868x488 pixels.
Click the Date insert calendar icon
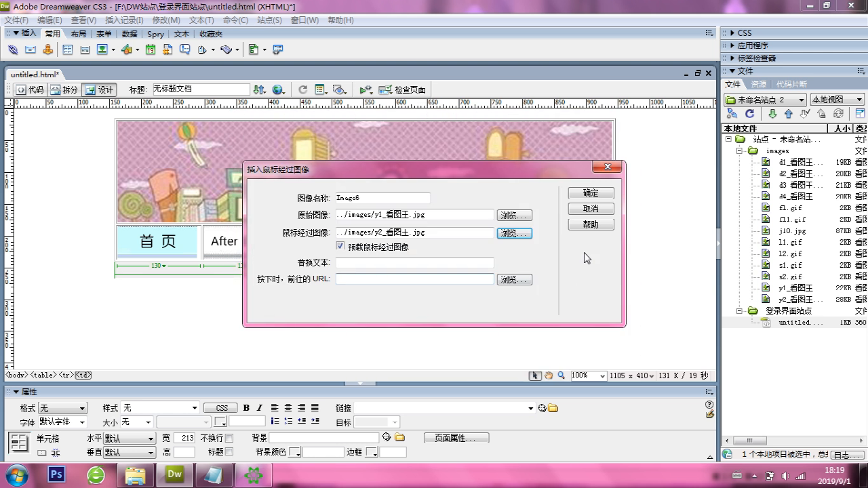tap(151, 49)
